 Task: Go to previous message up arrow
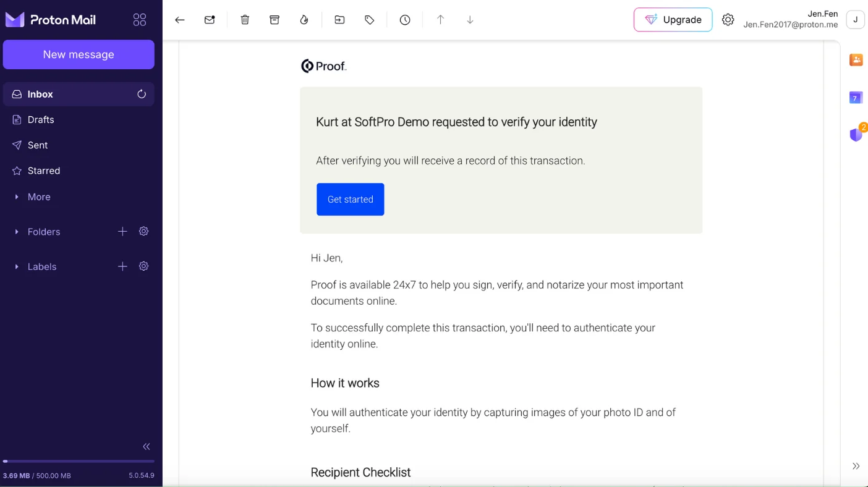(440, 20)
